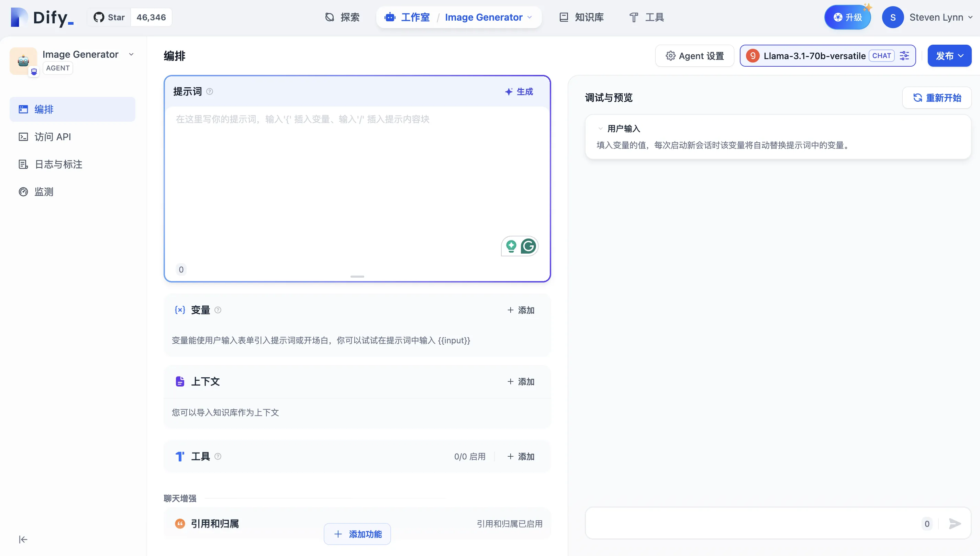Image resolution: width=980 pixels, height=556 pixels.
Task: Collapse the left sidebar panel
Action: [23, 539]
